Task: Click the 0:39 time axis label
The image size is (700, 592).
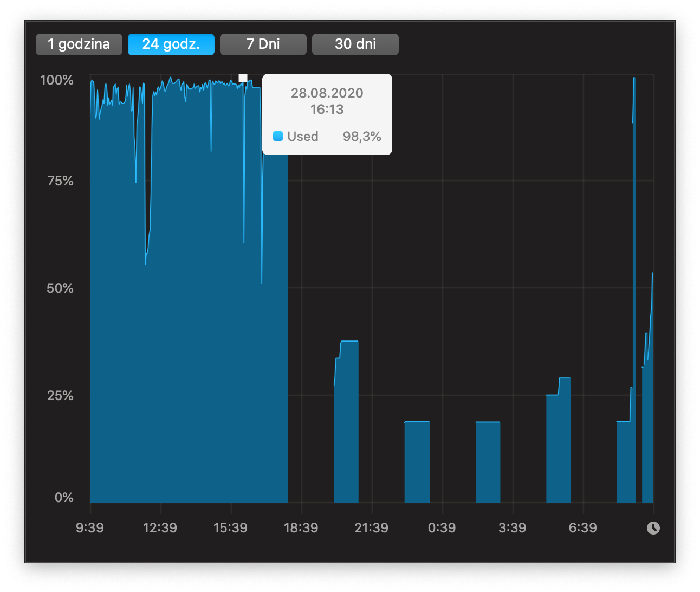Action: pos(442,528)
